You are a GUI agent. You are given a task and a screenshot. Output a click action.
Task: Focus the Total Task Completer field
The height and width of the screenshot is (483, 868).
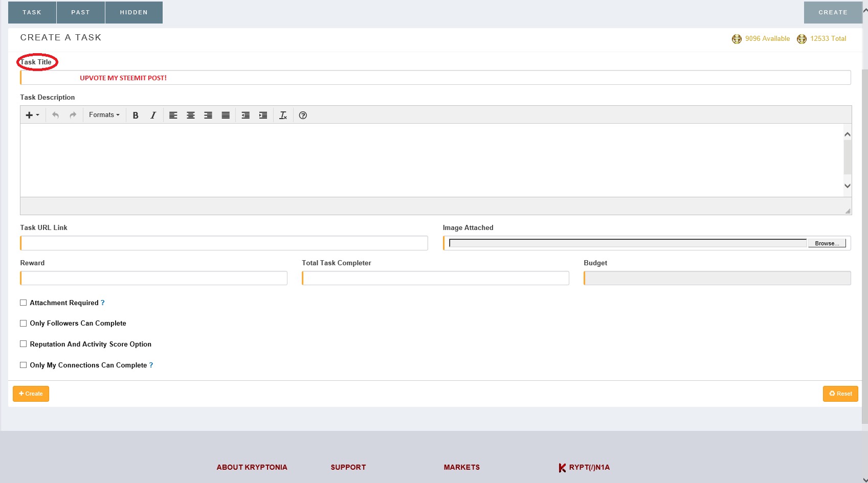(x=435, y=278)
